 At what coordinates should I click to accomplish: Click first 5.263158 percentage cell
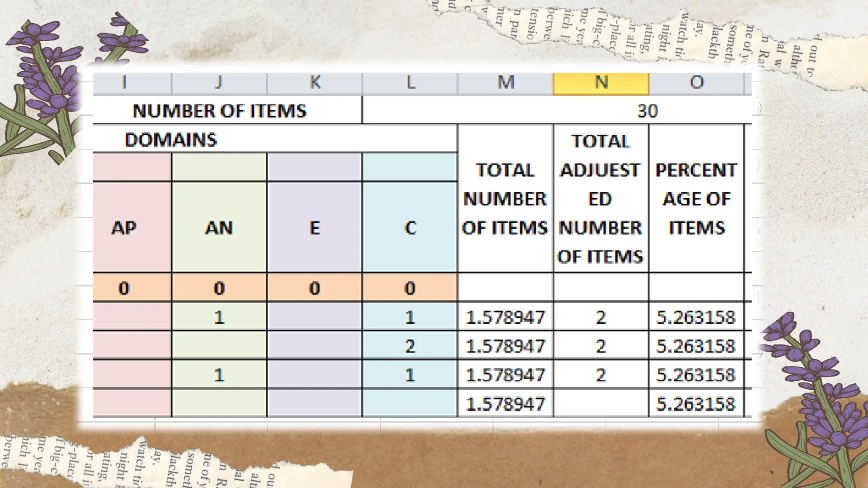pos(696,317)
